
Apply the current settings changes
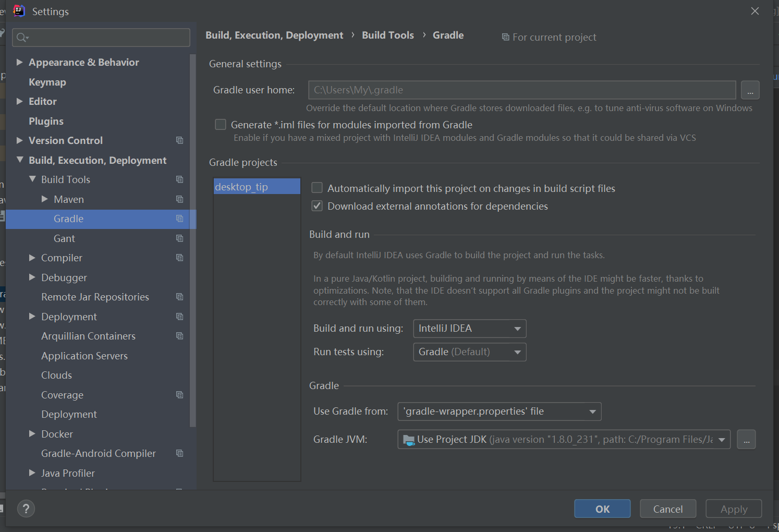734,509
